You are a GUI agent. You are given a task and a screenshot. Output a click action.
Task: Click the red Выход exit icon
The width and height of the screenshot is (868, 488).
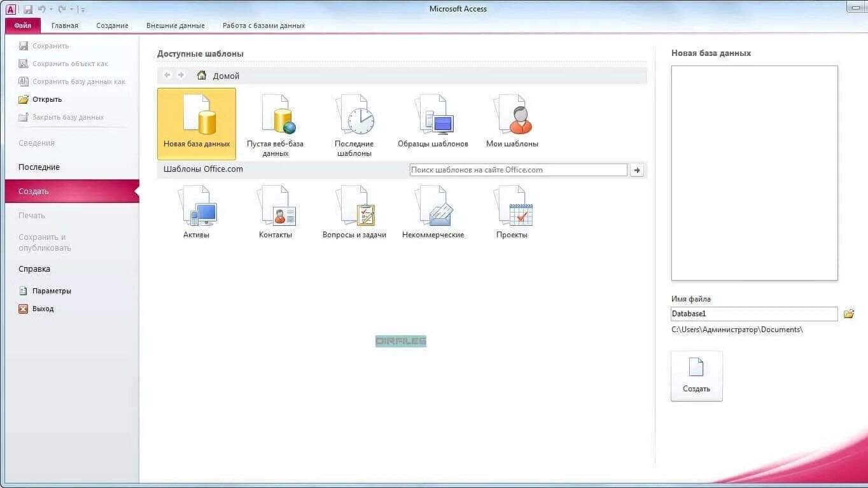pyautogui.click(x=24, y=309)
